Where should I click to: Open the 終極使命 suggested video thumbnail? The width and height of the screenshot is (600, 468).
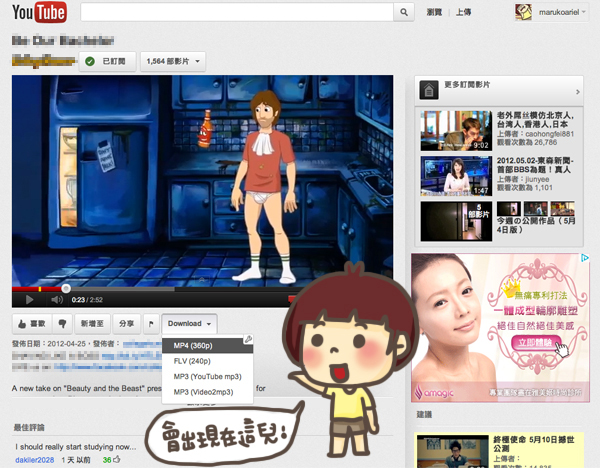click(x=453, y=452)
